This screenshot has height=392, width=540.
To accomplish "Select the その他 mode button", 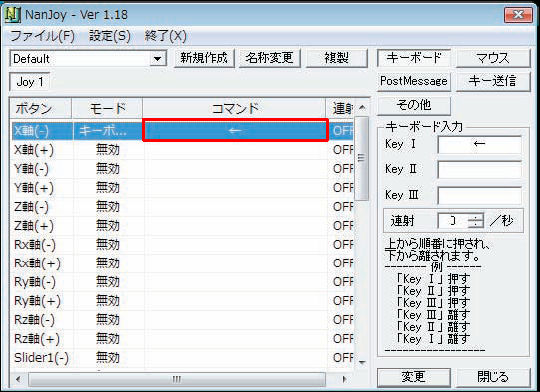I will click(414, 105).
